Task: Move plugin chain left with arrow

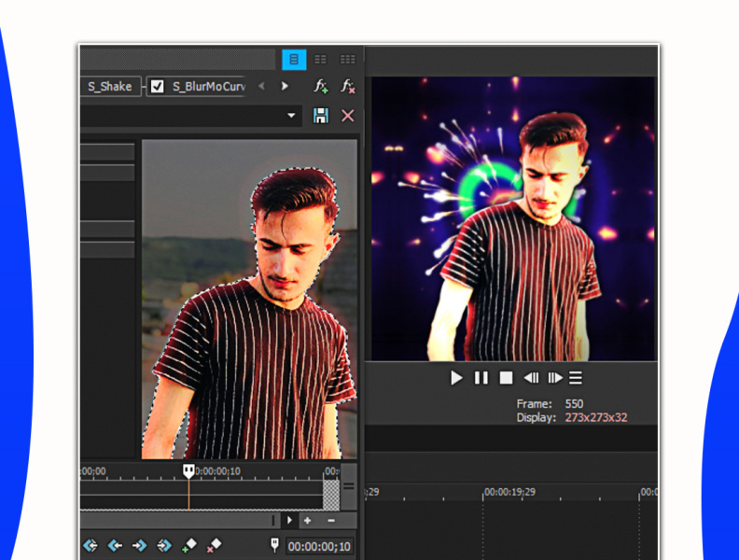Action: [261, 86]
